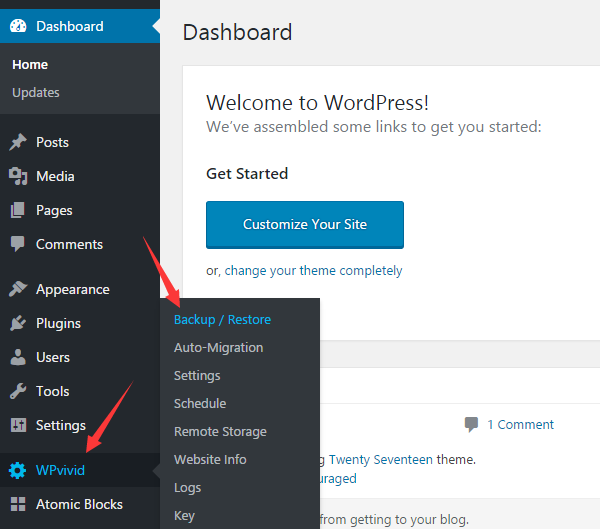Open the Dashboard menu item

coord(80,26)
